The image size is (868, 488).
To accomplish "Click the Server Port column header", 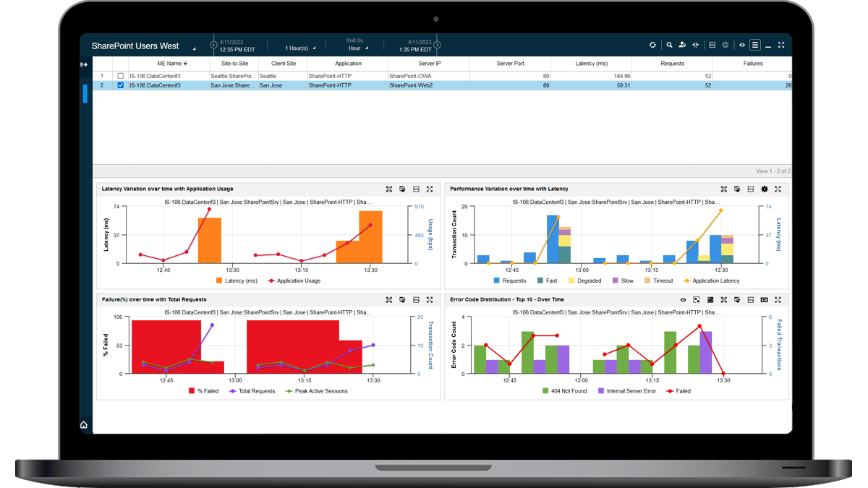I will [510, 64].
